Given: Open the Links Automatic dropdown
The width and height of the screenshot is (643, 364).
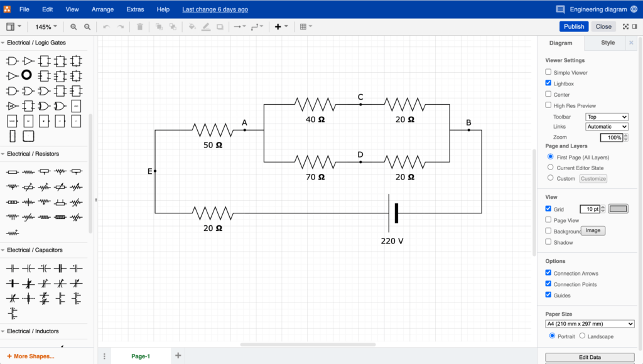Looking at the screenshot, I should [x=607, y=127].
